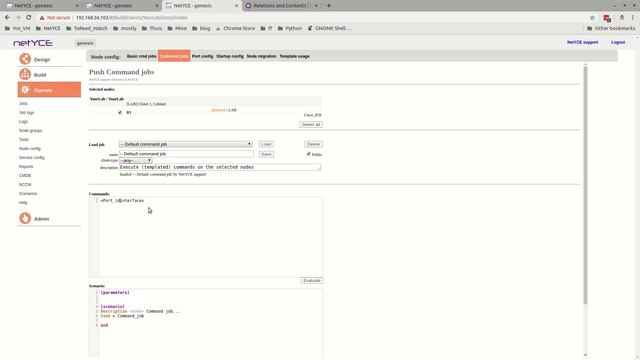
Task: Open NCCM in the sidebar
Action: point(25,184)
